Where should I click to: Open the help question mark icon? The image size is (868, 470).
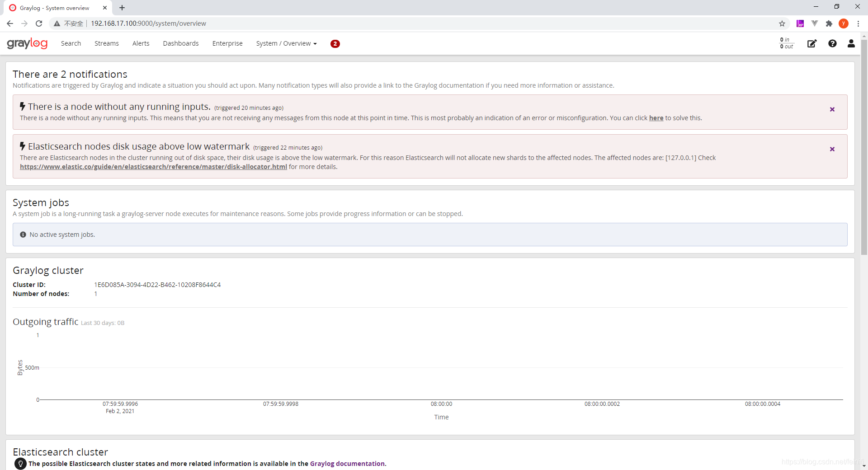click(x=832, y=43)
